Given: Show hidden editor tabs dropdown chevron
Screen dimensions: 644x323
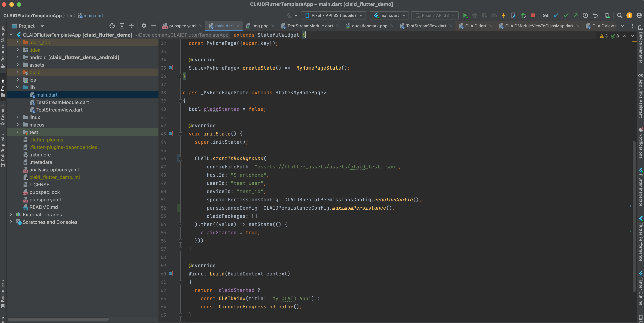Looking at the screenshot, I should pos(623,26).
